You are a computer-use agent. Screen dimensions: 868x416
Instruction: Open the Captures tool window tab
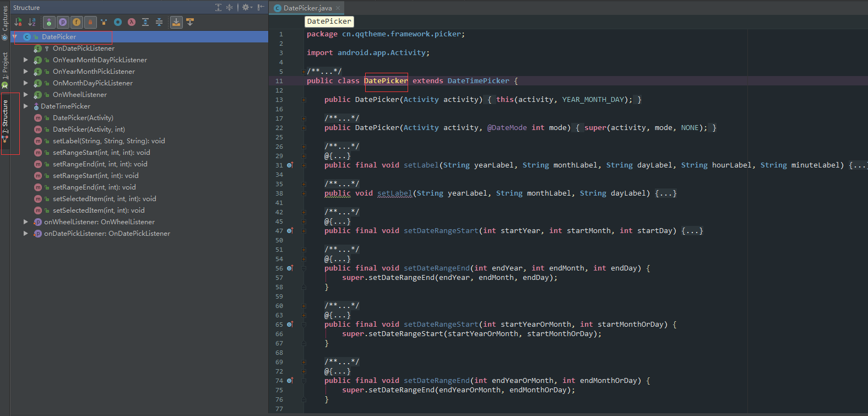tap(5, 22)
